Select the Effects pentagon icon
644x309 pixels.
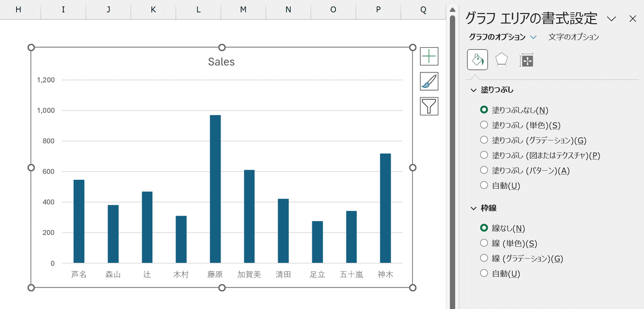point(501,60)
